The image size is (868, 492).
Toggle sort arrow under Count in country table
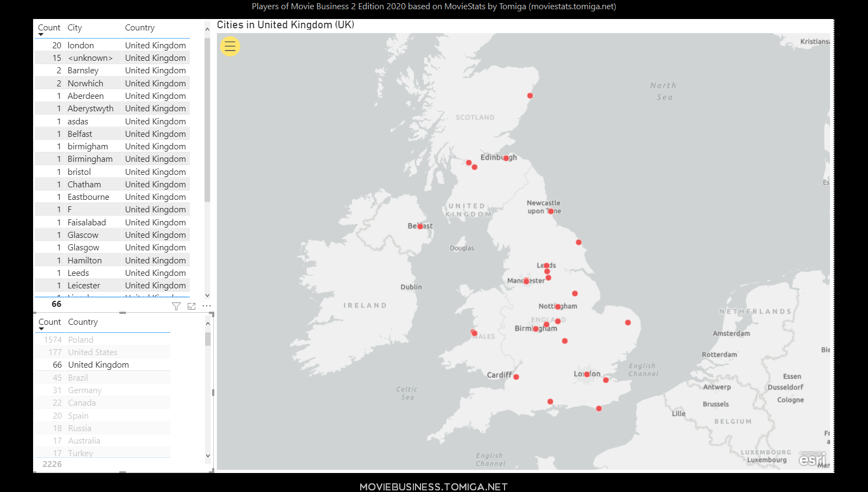[41, 329]
